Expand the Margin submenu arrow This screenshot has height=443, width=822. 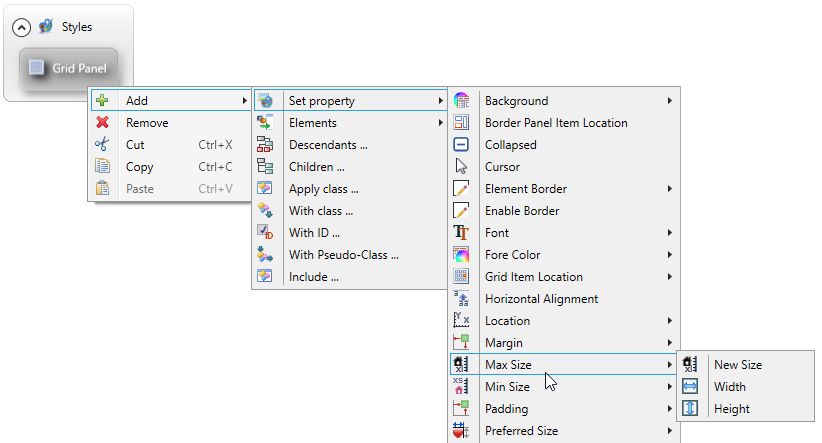669,343
